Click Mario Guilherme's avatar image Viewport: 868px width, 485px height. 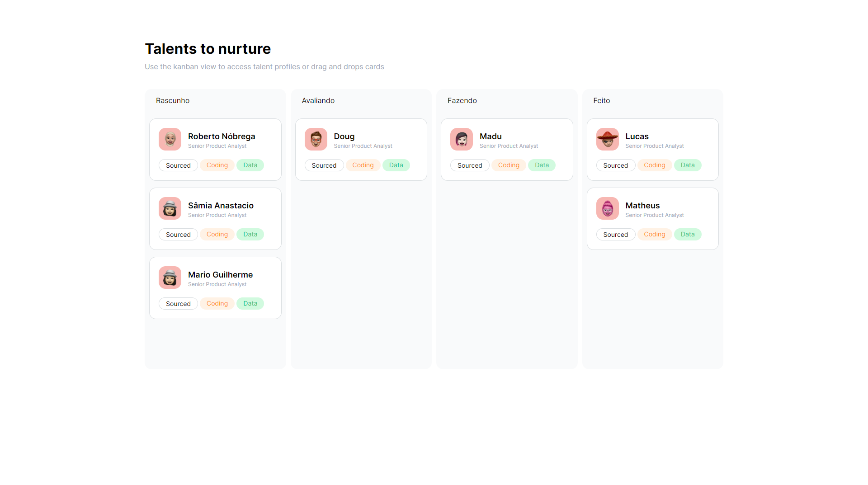[x=170, y=277]
